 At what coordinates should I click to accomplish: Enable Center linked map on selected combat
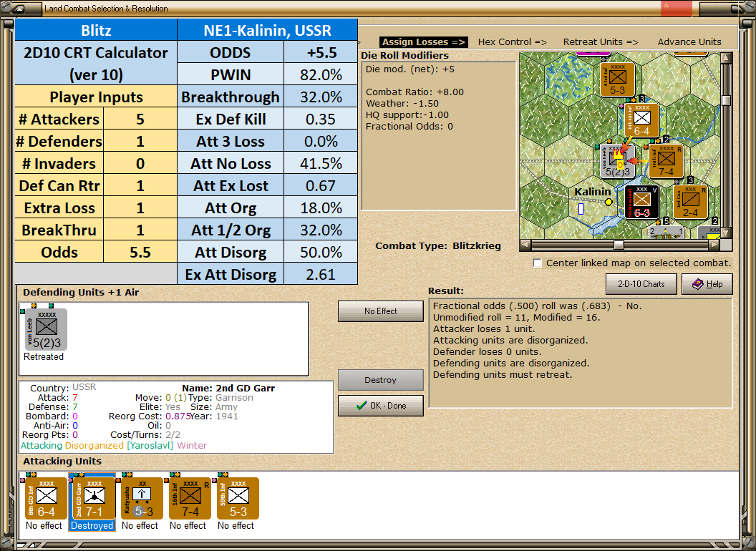538,263
